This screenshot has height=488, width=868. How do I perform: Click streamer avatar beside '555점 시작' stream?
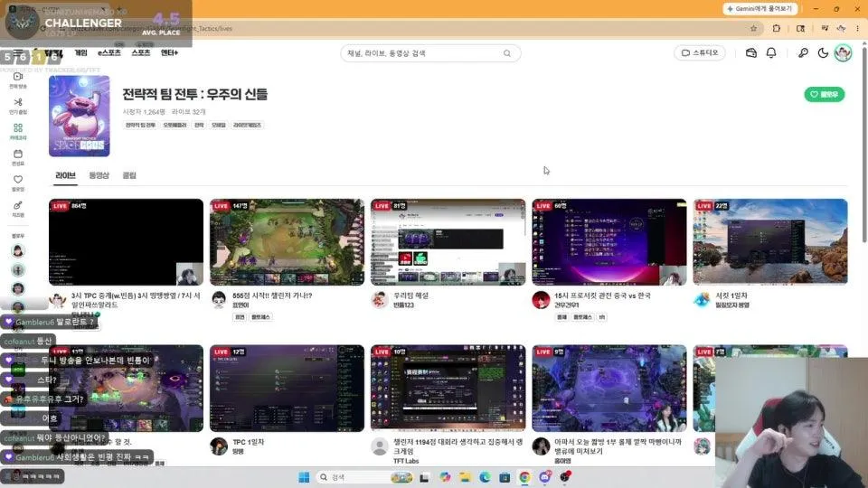point(219,300)
